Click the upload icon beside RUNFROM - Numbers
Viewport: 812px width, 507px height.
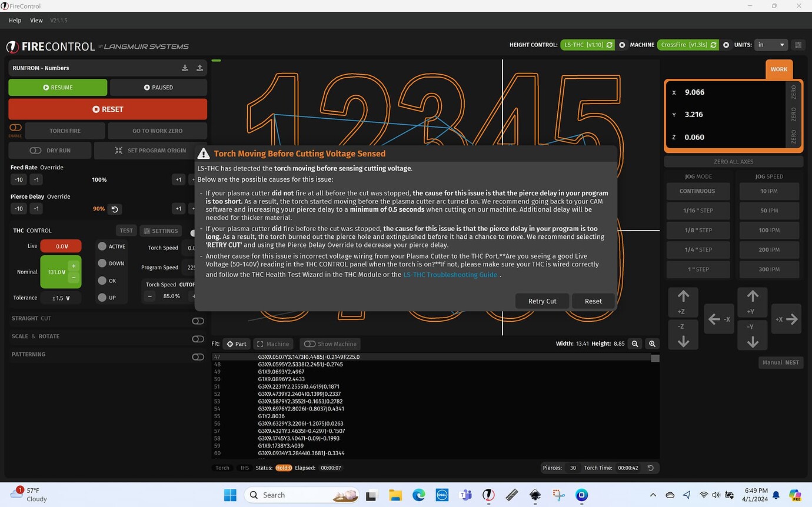pos(199,68)
